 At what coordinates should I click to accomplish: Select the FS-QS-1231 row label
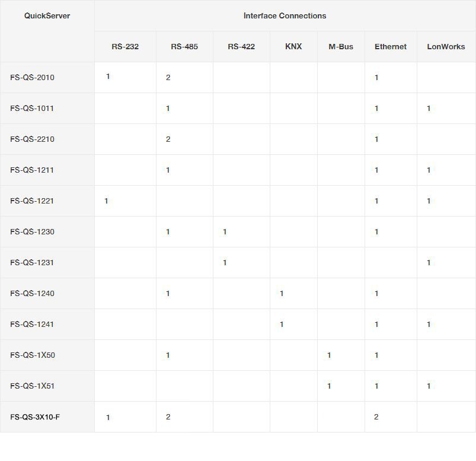pyautogui.click(x=32, y=263)
